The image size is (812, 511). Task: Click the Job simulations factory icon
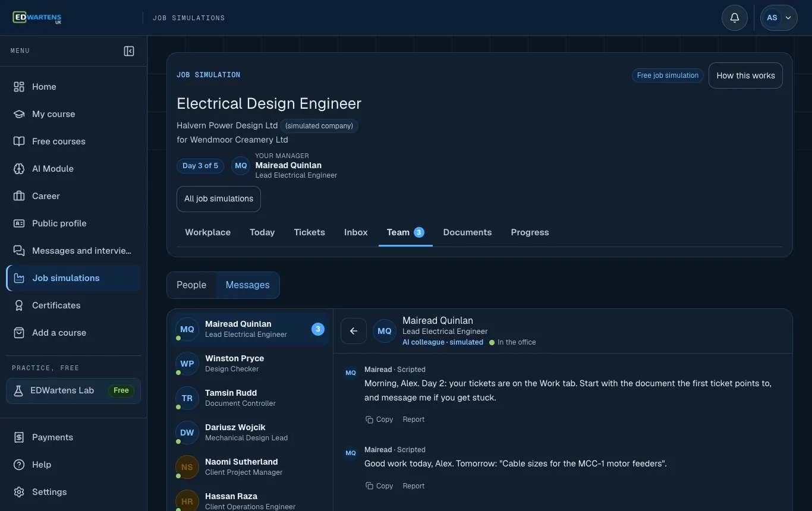pos(19,278)
